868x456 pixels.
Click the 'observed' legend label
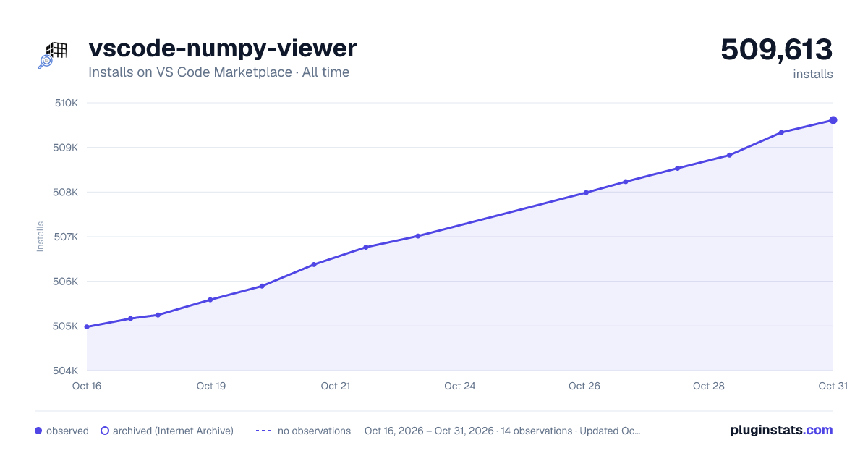67,431
